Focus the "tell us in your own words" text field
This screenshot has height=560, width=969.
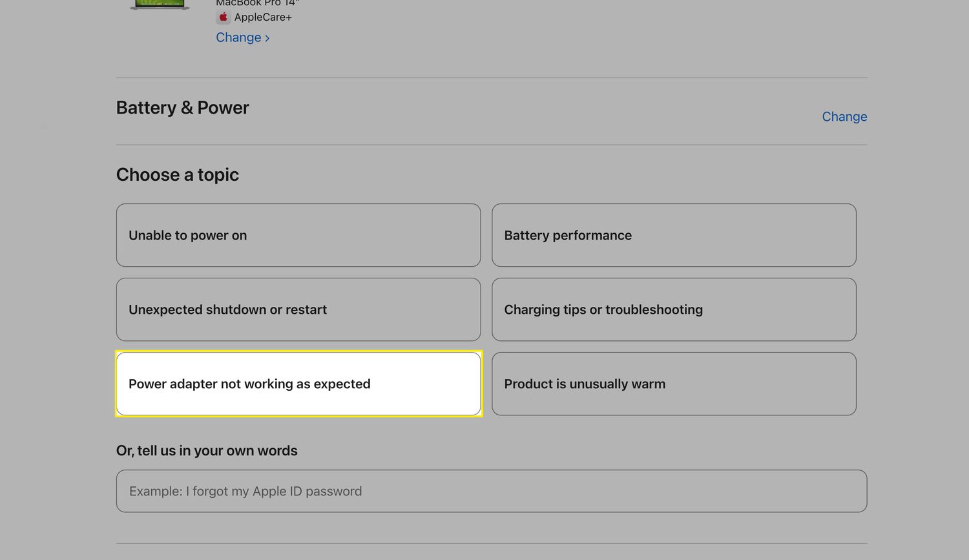[491, 491]
